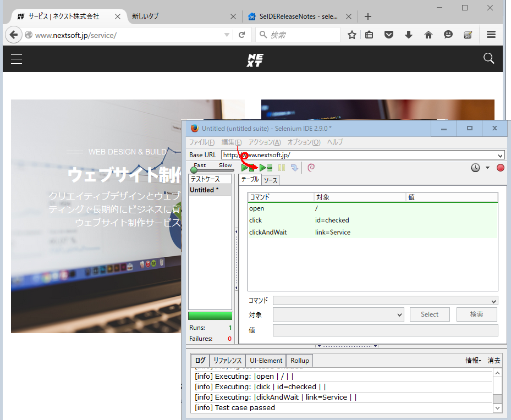Open the bookmarks list icon
This screenshot has height=420, width=511.
[369, 35]
